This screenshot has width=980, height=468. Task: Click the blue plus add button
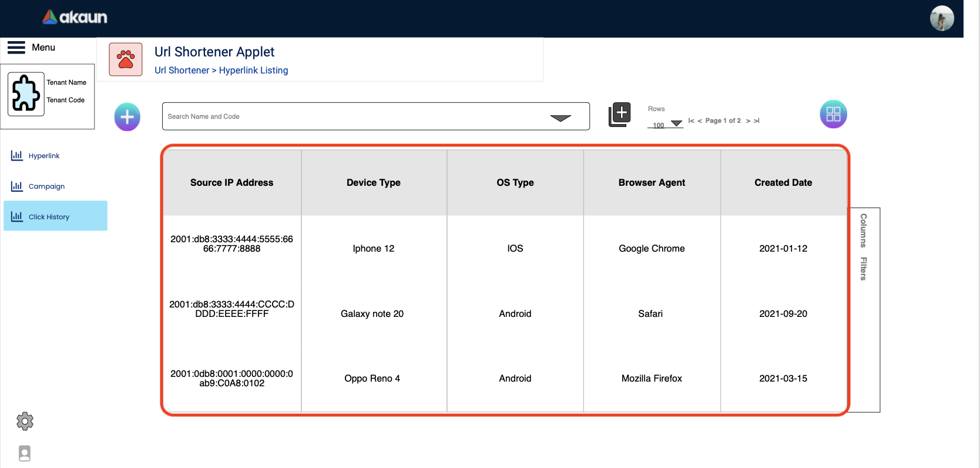pyautogui.click(x=127, y=117)
